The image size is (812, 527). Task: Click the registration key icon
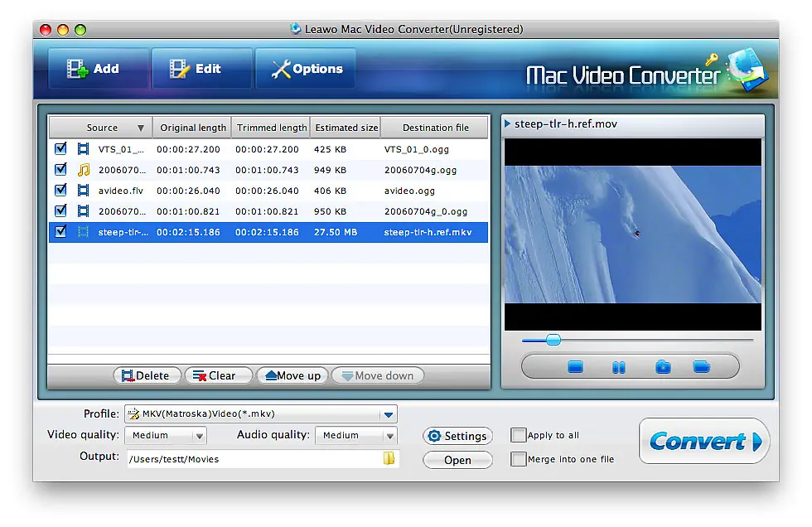tap(712, 59)
